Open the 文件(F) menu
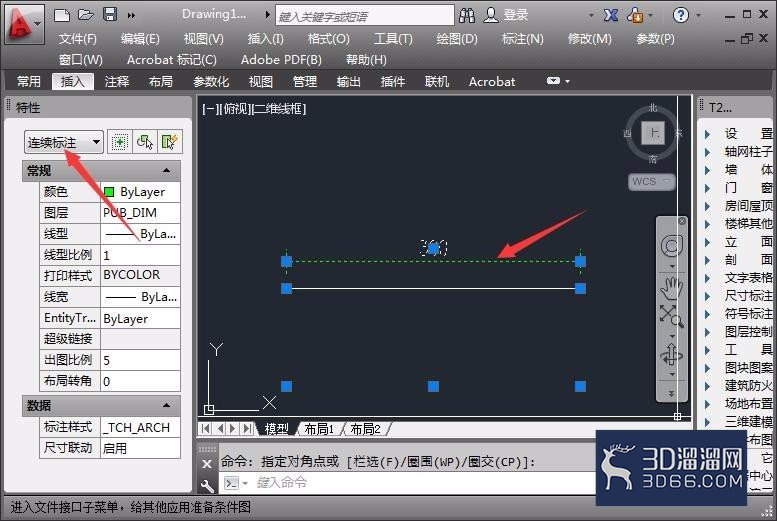Viewport: 777px width, 521px height. click(x=77, y=39)
